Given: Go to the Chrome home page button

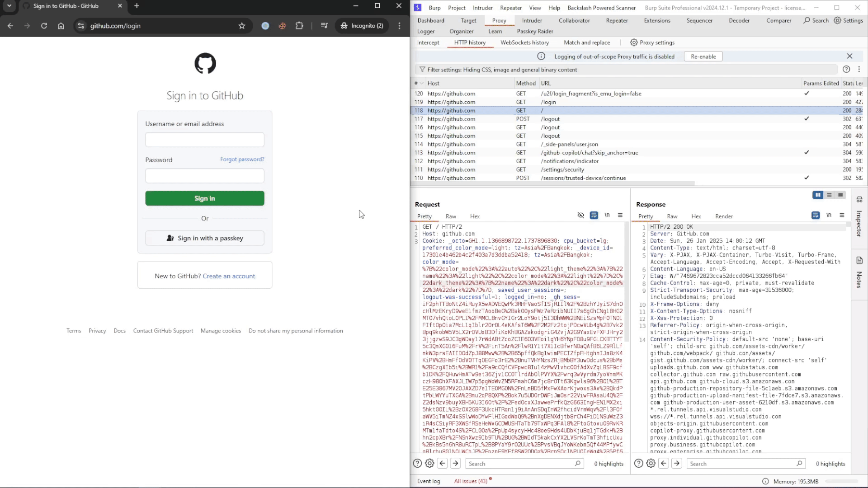Looking at the screenshot, I should click(61, 26).
